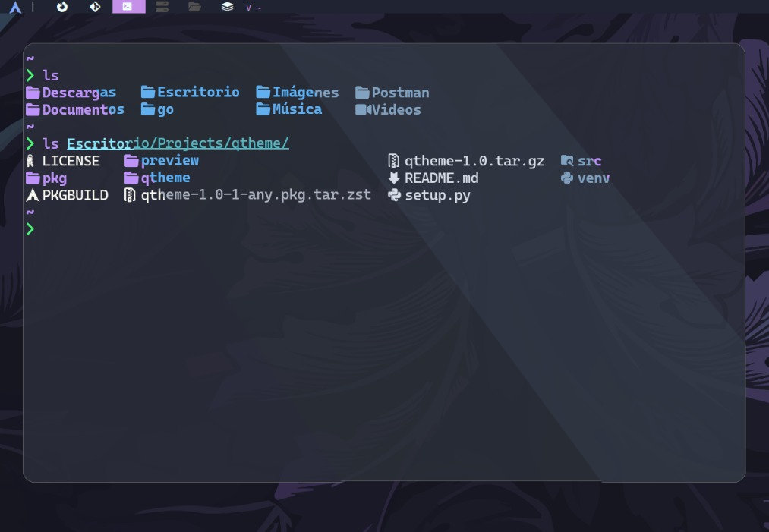
Task: Click the Videos camera icon
Action: [x=363, y=110]
